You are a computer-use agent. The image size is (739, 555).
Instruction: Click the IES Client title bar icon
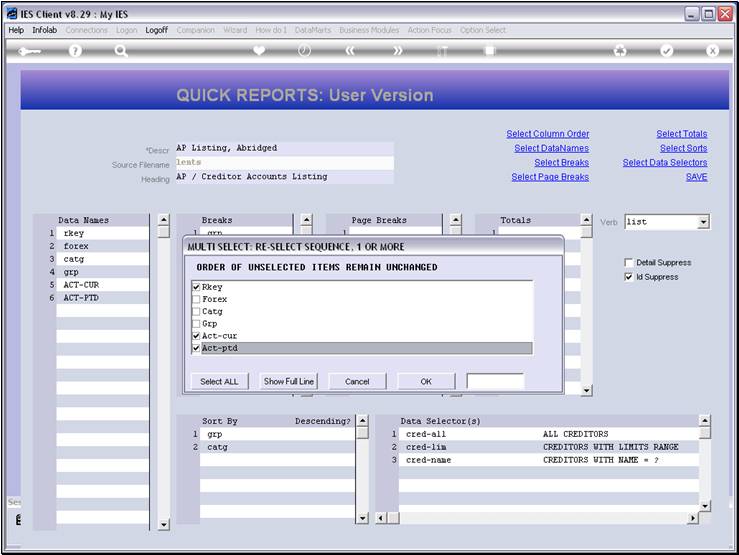[x=12, y=14]
